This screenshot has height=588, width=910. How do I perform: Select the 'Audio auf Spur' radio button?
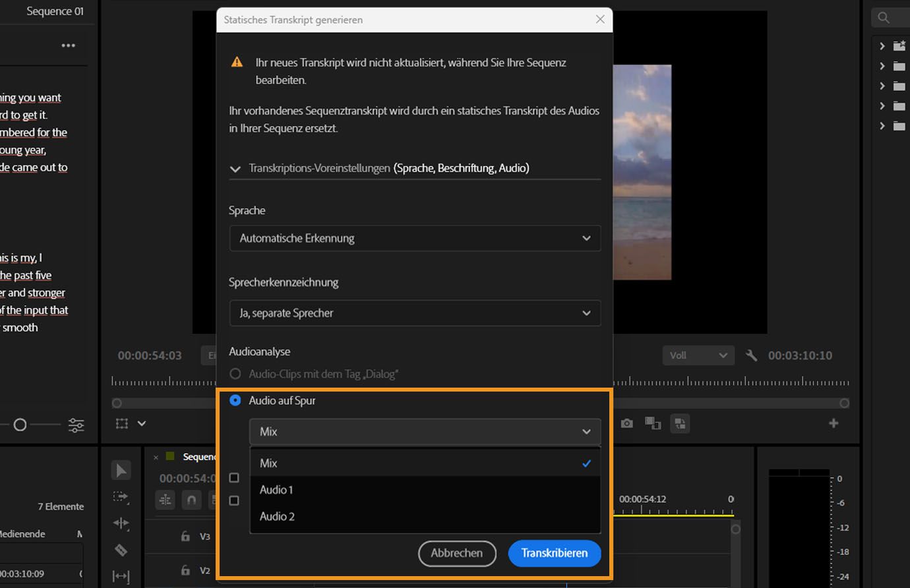point(235,400)
